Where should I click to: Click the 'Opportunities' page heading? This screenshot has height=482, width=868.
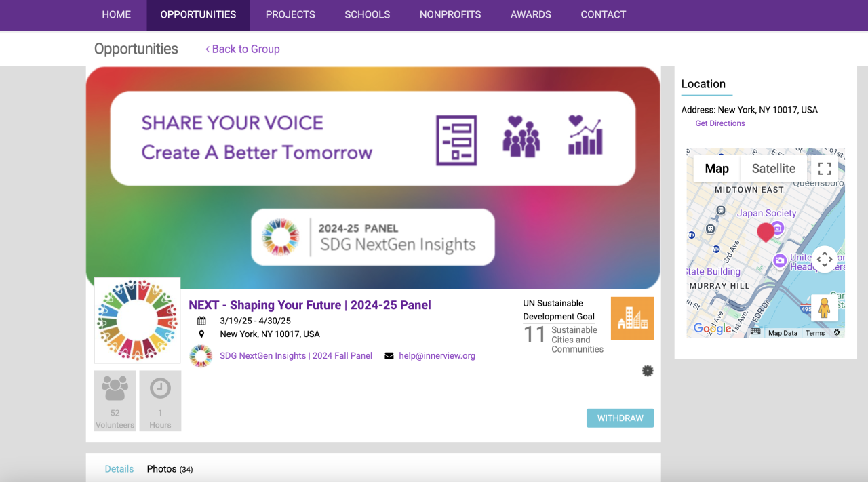coord(136,49)
